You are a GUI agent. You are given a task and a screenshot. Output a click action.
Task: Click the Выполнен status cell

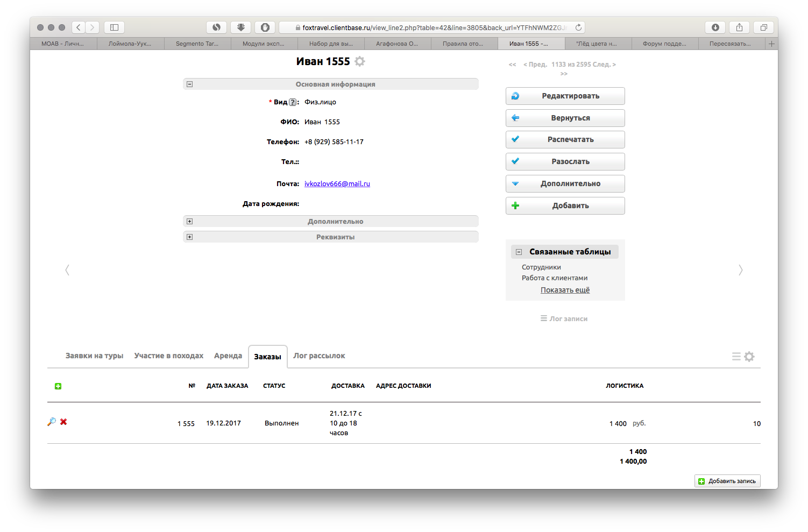(x=282, y=423)
